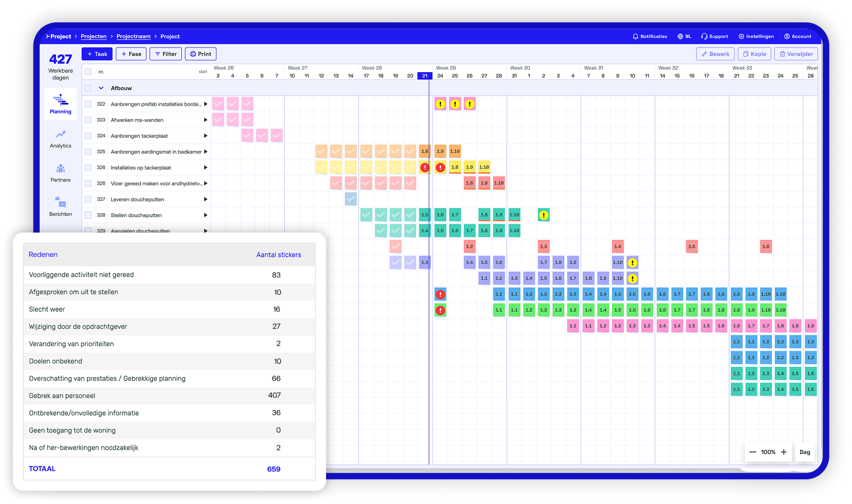852x504 pixels.
Task: Toggle the select-all checkbox beside nr. header
Action: pyautogui.click(x=88, y=72)
